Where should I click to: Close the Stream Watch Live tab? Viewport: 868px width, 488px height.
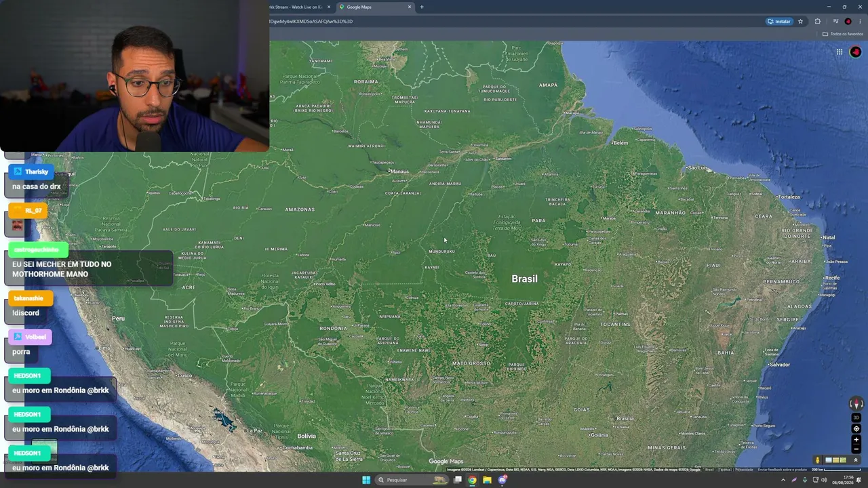click(329, 7)
